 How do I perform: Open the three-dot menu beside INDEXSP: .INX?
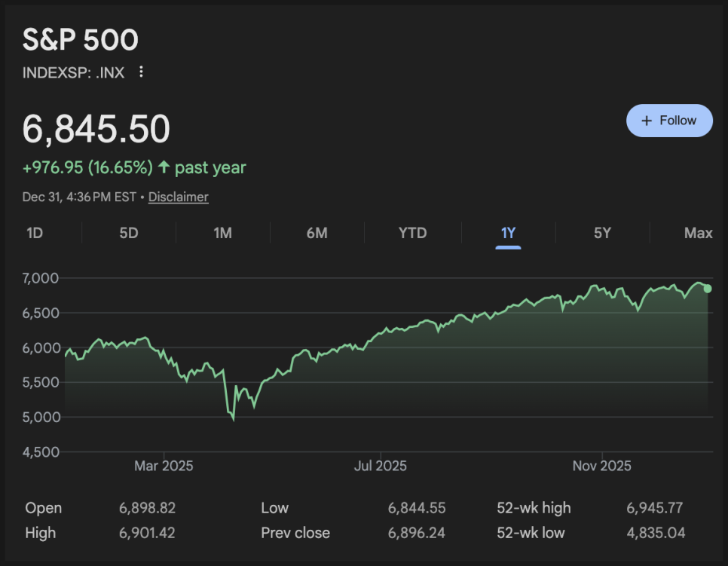(141, 72)
